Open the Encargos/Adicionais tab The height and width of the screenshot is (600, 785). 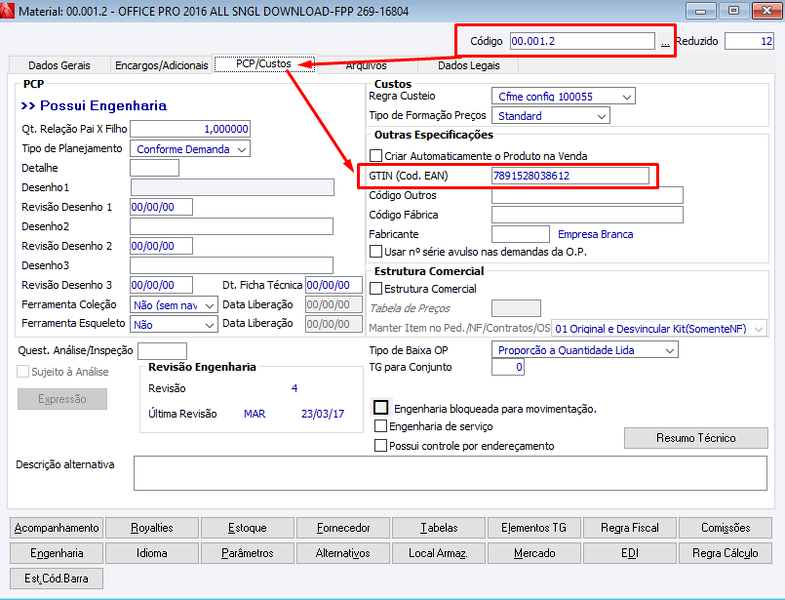(161, 65)
